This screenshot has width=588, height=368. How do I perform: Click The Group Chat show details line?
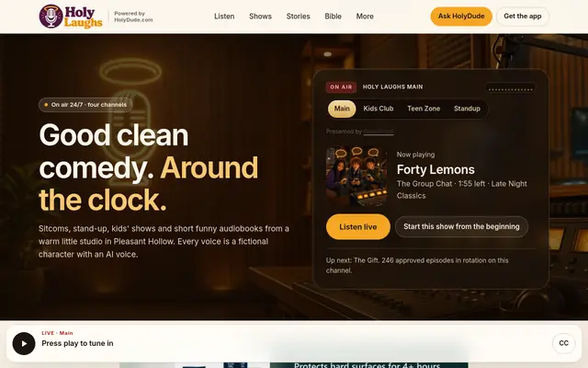click(462, 190)
